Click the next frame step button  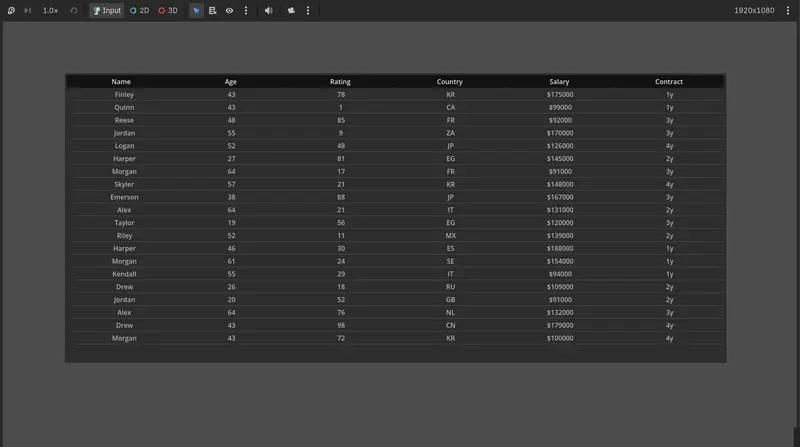pyautogui.click(x=28, y=10)
